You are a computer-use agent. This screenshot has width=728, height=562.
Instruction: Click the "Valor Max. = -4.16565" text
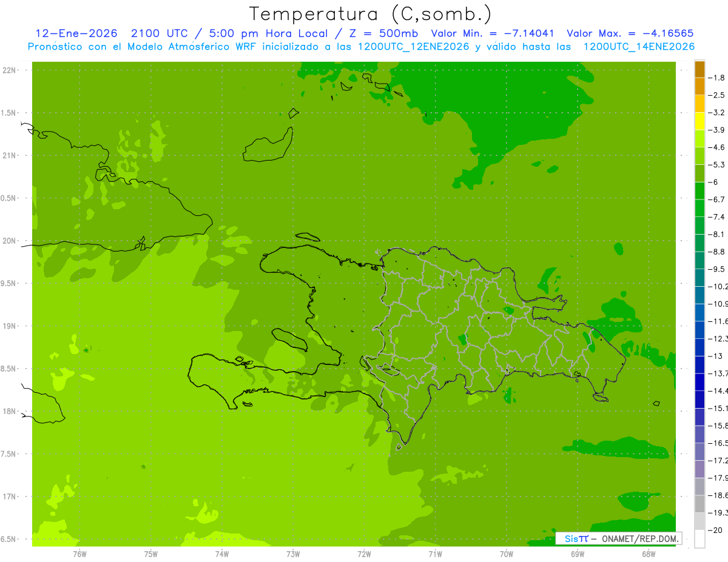point(630,33)
